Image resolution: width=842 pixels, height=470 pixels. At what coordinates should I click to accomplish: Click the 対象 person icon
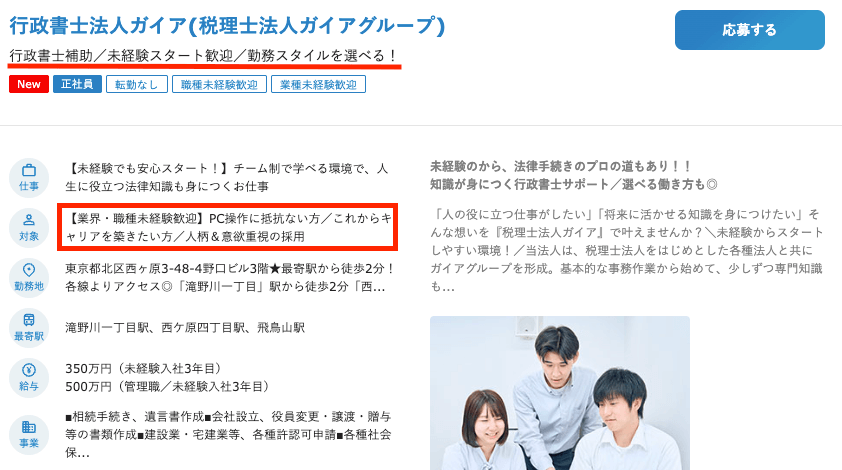[x=29, y=228]
